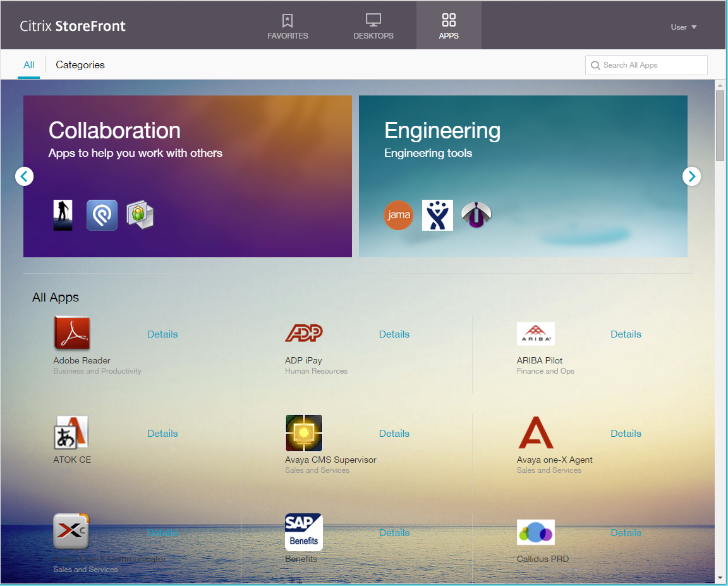Show next featured category with right arrow
Image resolution: width=728 pixels, height=586 pixels.
tap(691, 176)
